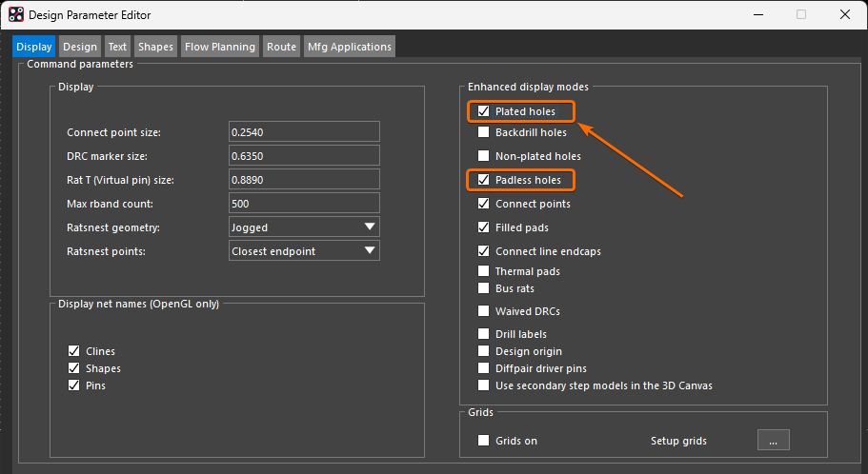Enable Backdrill holes display

484,132
